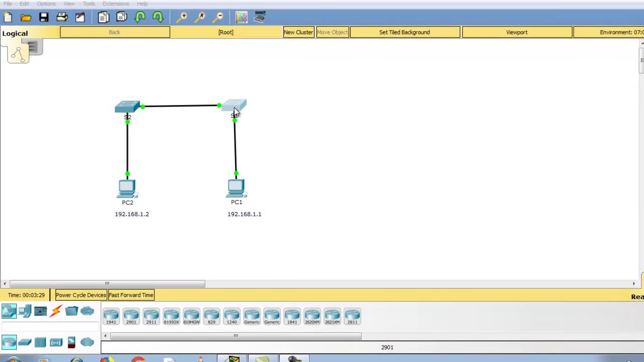
Task: Select the Hubs subcategory
Action: click(40, 342)
